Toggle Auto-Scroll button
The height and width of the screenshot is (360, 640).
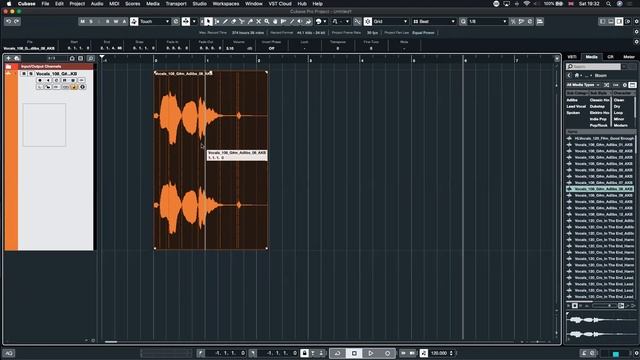[x=186, y=21]
